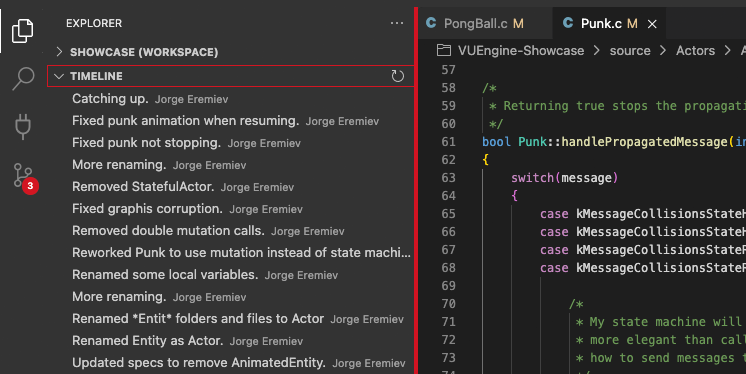
Task: Click comment 'My state machine will' line
Action: (660, 322)
